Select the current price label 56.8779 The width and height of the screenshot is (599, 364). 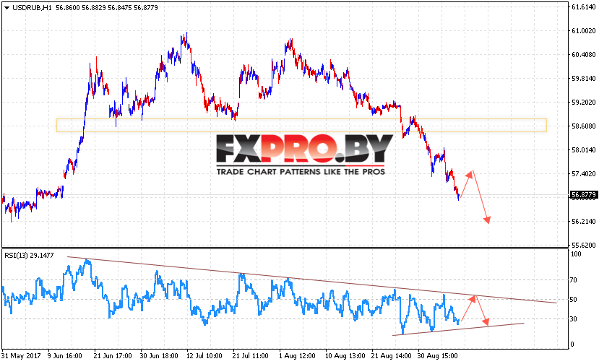(x=583, y=195)
